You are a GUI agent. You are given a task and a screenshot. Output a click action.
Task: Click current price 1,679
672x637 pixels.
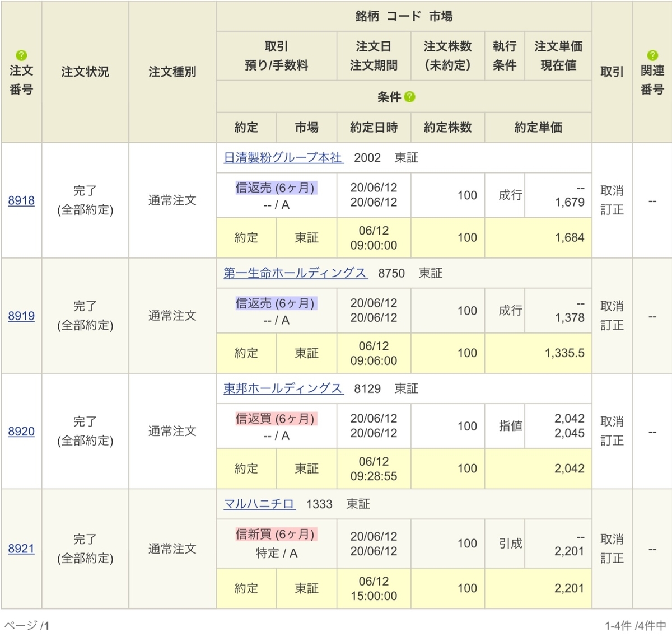pyautogui.click(x=570, y=202)
